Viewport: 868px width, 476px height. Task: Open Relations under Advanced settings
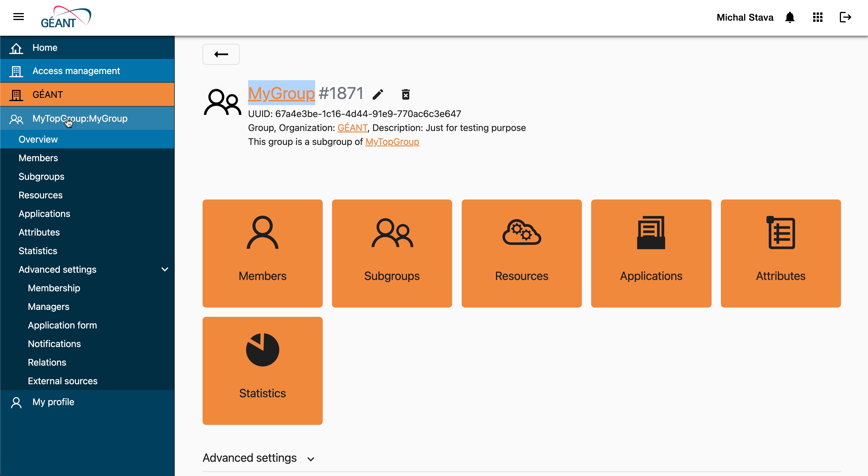coord(87,362)
